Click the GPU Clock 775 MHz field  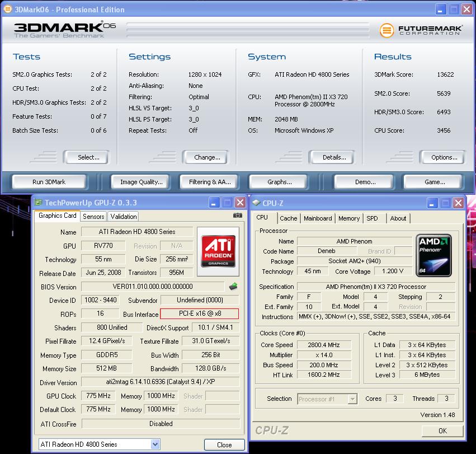click(x=98, y=396)
